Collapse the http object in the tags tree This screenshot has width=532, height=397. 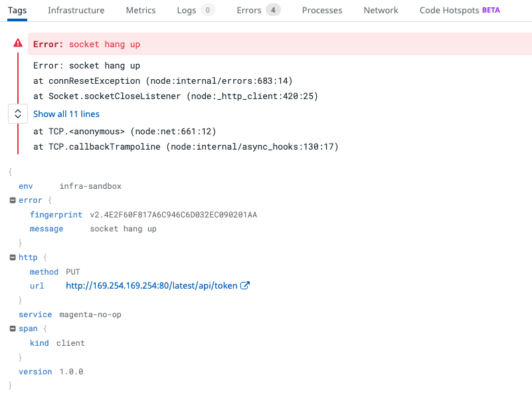[13, 257]
